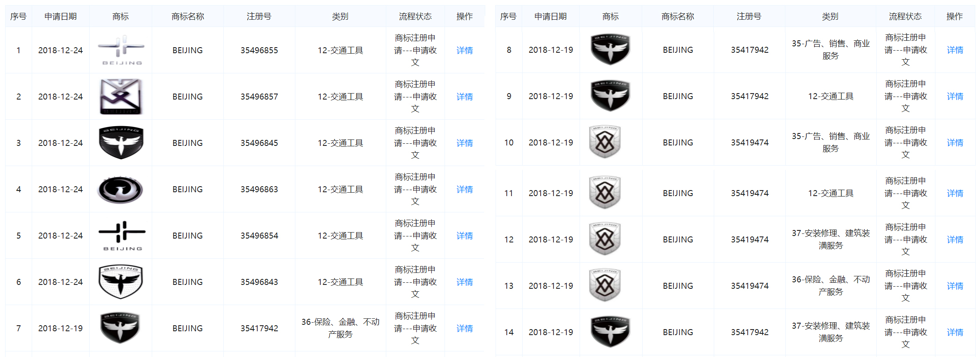Click category 12-交通工具 in row 11
This screenshot has height=357, width=980.
(x=830, y=193)
